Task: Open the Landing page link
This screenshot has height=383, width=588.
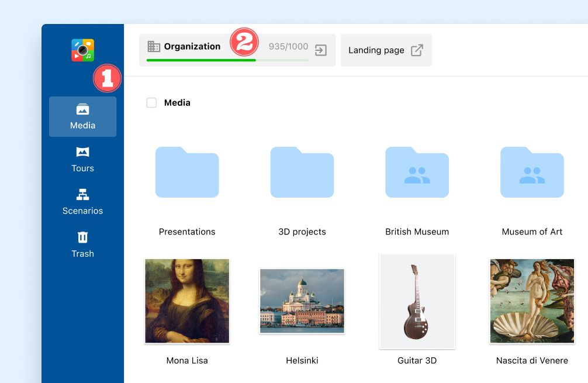Action: pos(386,50)
